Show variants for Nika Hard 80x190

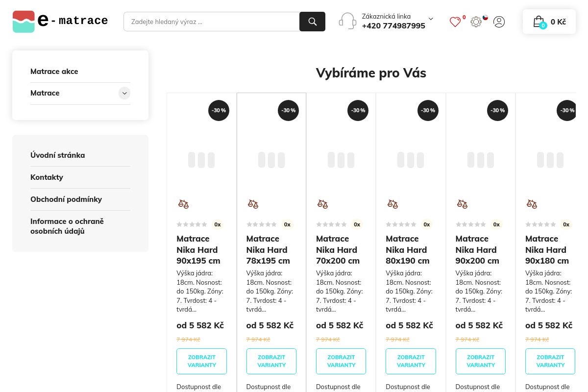pyautogui.click(x=411, y=361)
